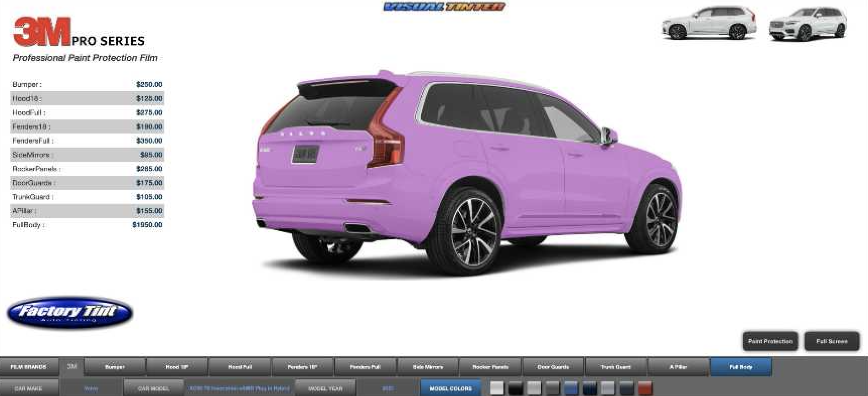This screenshot has height=396, width=868.
Task: Toggle the A Pillar coverage button
Action: [x=679, y=367]
